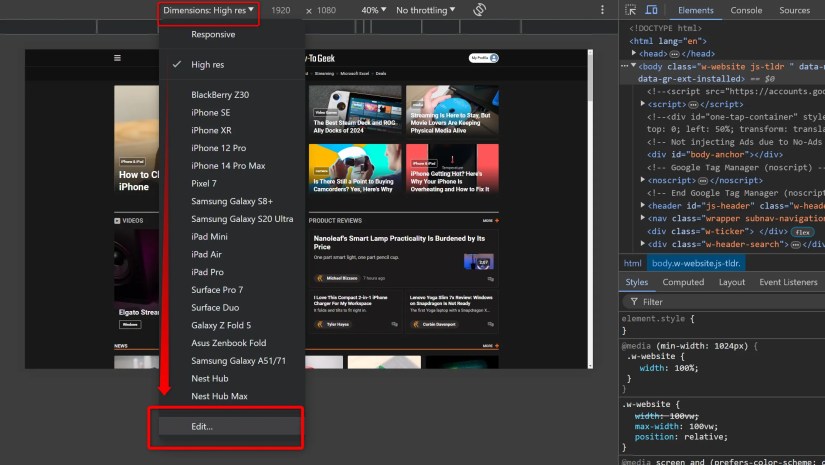Select Samsung Galaxy S8+ device
The width and height of the screenshot is (825, 465).
[232, 201]
